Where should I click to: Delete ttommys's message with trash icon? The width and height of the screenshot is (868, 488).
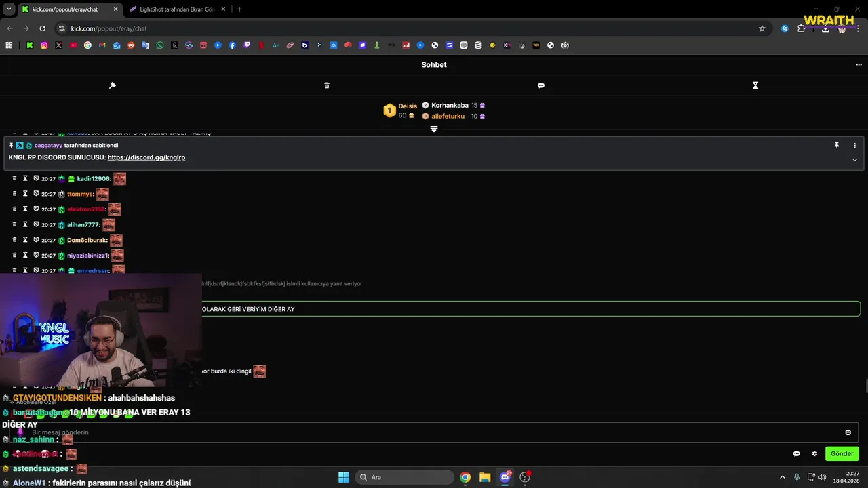click(x=14, y=194)
